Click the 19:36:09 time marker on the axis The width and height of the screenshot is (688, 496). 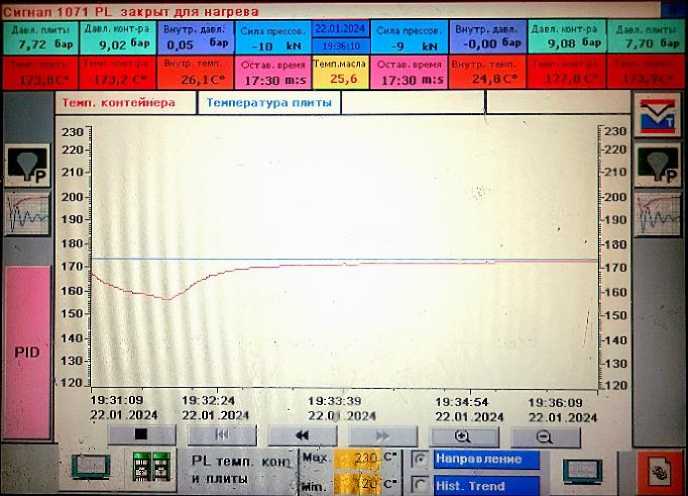tap(555, 403)
